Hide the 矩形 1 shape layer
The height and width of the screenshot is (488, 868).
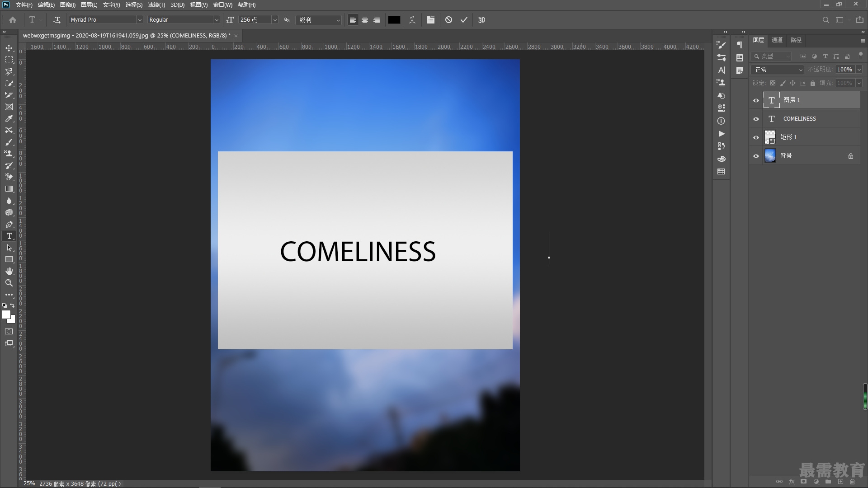[756, 137]
